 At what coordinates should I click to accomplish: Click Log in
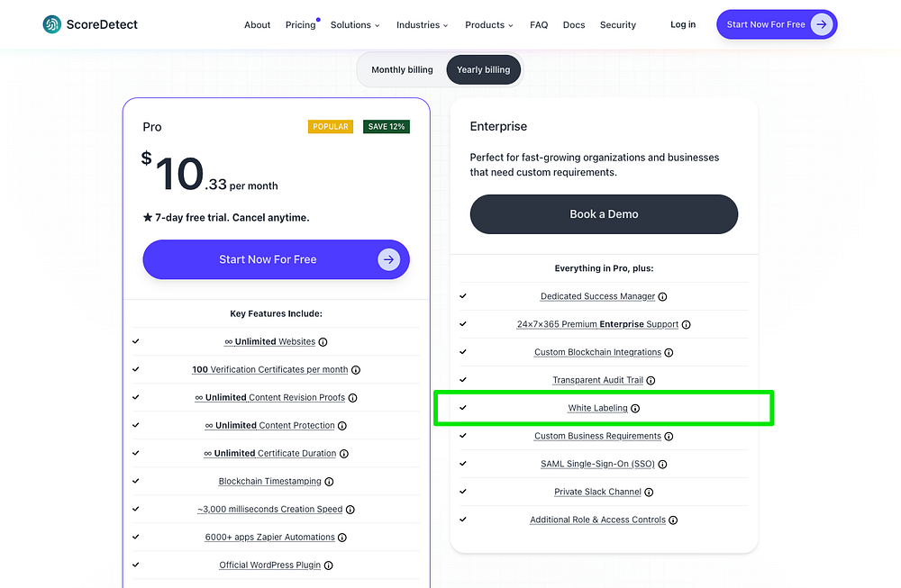(683, 24)
